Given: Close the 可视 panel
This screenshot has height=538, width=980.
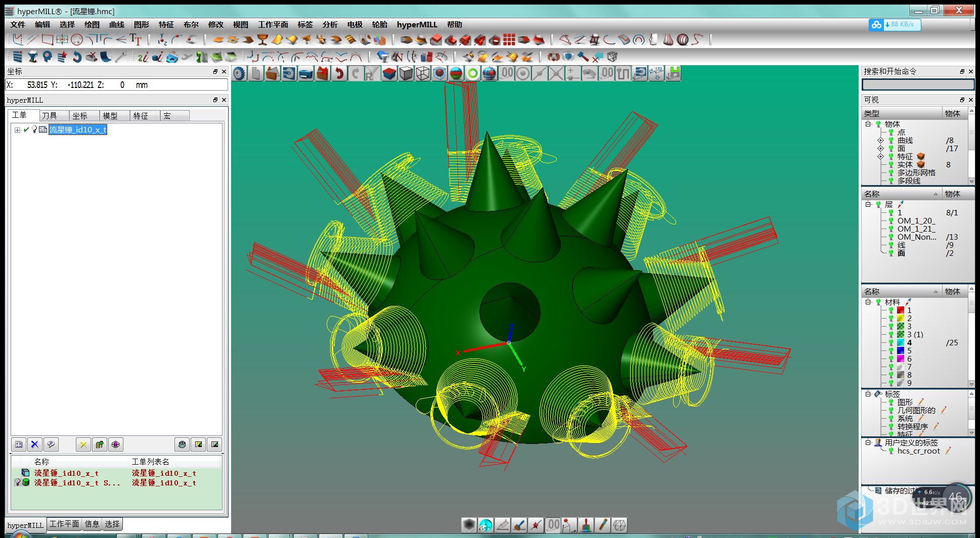Looking at the screenshot, I should pos(970,100).
